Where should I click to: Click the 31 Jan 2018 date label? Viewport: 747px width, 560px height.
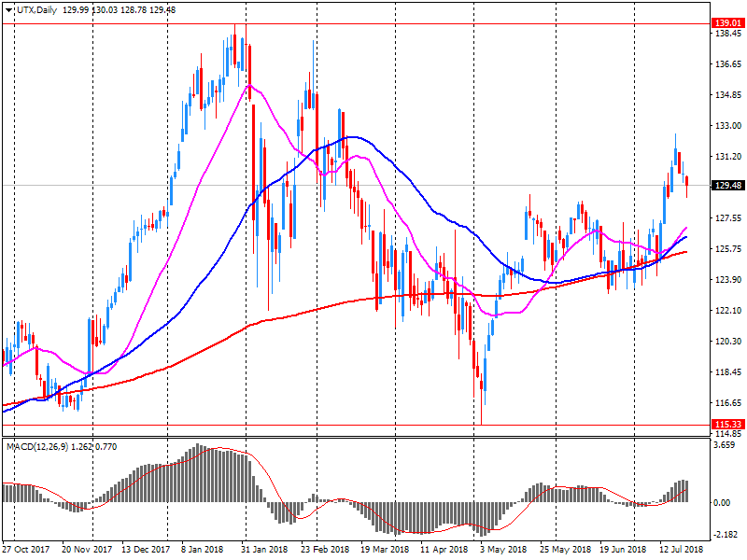[x=264, y=549]
